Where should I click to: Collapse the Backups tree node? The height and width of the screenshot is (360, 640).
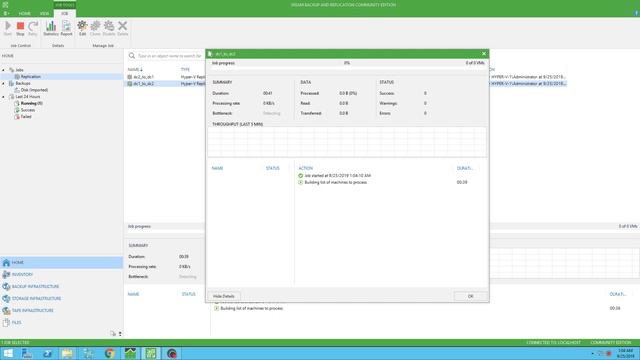4,83
